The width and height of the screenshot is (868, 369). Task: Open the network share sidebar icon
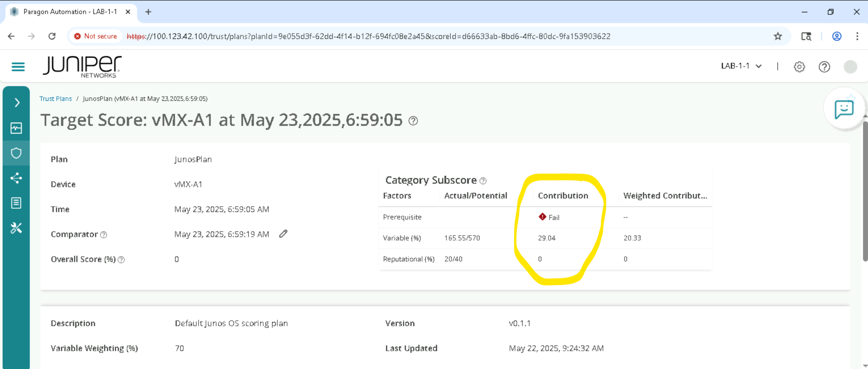[x=16, y=178]
